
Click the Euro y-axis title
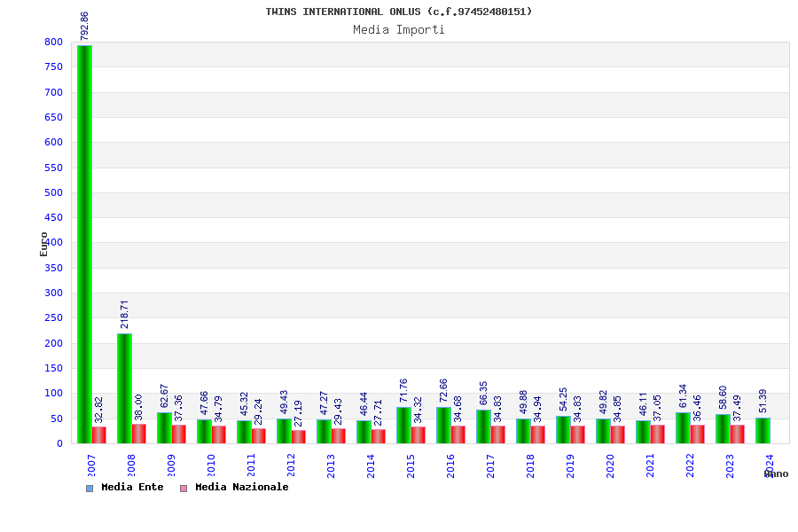pyautogui.click(x=43, y=245)
